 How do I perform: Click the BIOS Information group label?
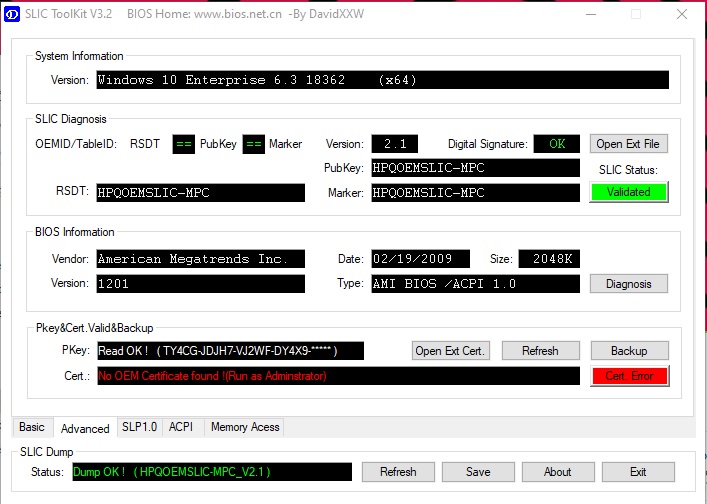pyautogui.click(x=75, y=232)
